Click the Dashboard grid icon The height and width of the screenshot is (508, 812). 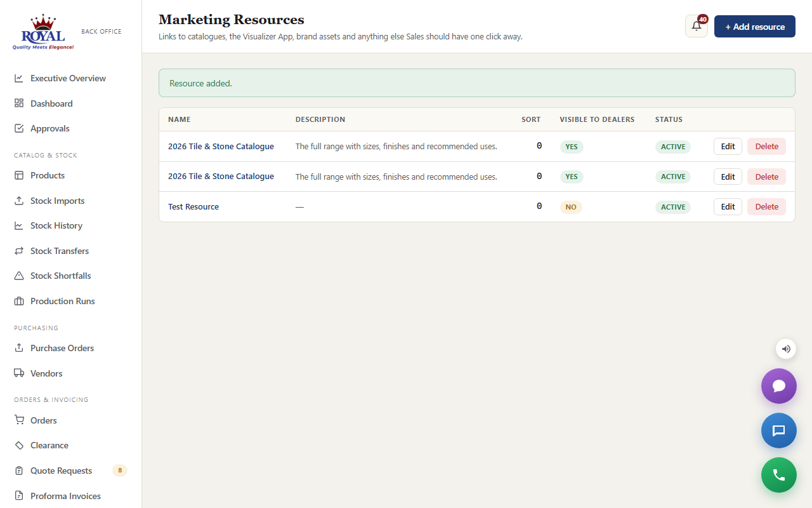19,104
